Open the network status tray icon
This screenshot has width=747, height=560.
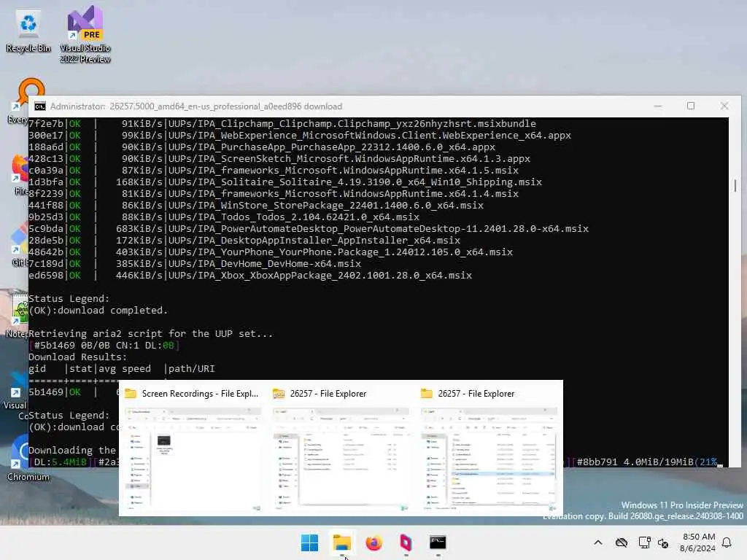[645, 542]
